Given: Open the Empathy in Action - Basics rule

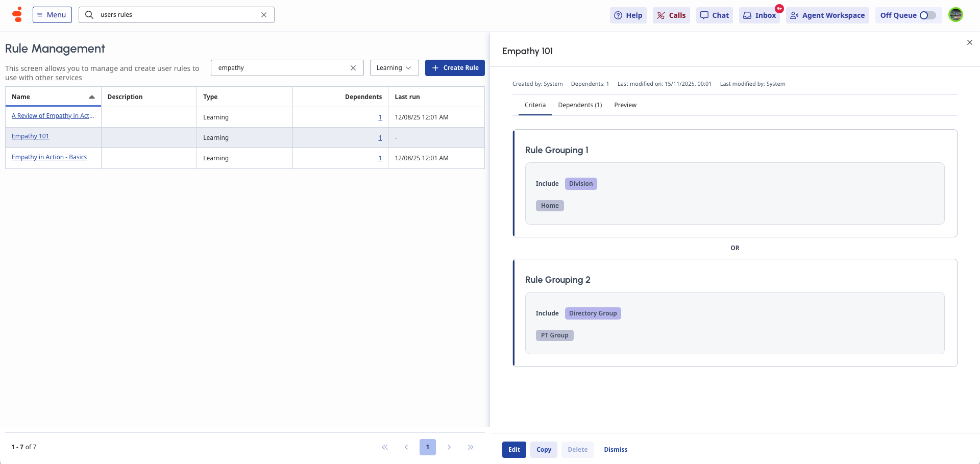Looking at the screenshot, I should click(x=49, y=157).
